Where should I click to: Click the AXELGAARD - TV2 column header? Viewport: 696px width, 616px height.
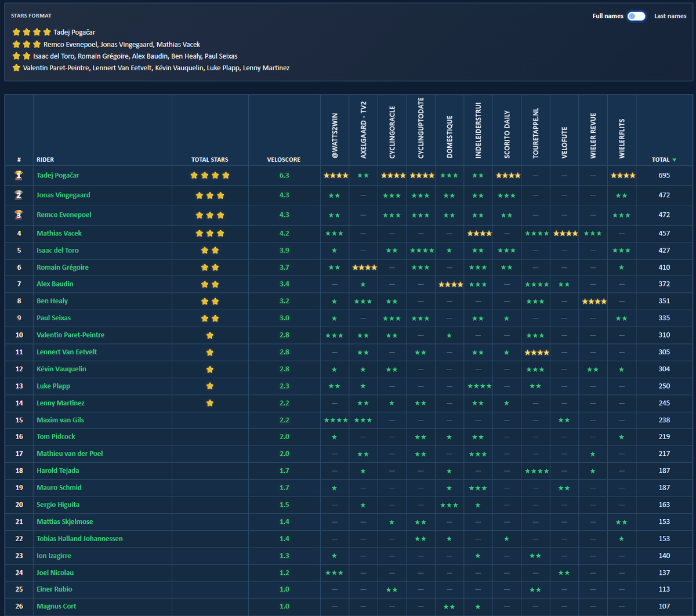(x=364, y=129)
